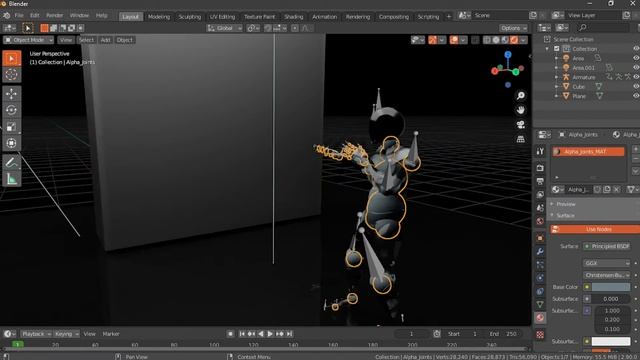Toggle camera view icon
Screen dimensions: 640x360
pyautogui.click(x=520, y=124)
